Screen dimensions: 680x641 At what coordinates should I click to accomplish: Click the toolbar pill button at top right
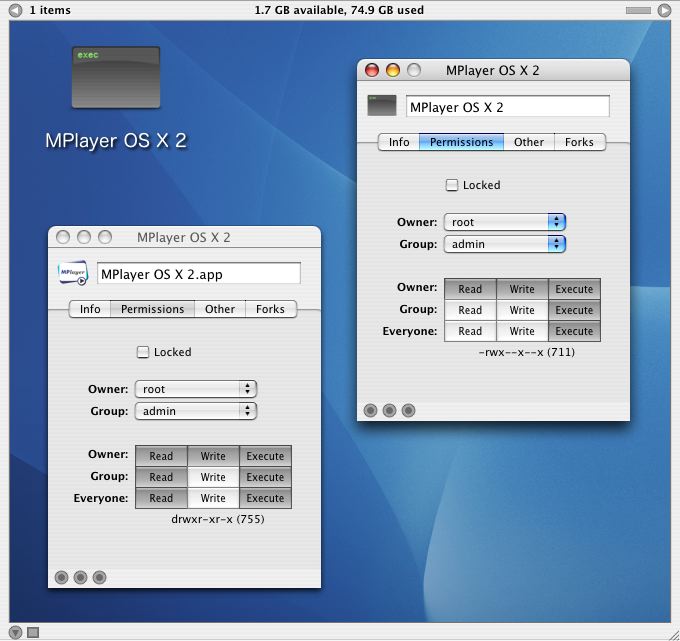pyautogui.click(x=638, y=10)
